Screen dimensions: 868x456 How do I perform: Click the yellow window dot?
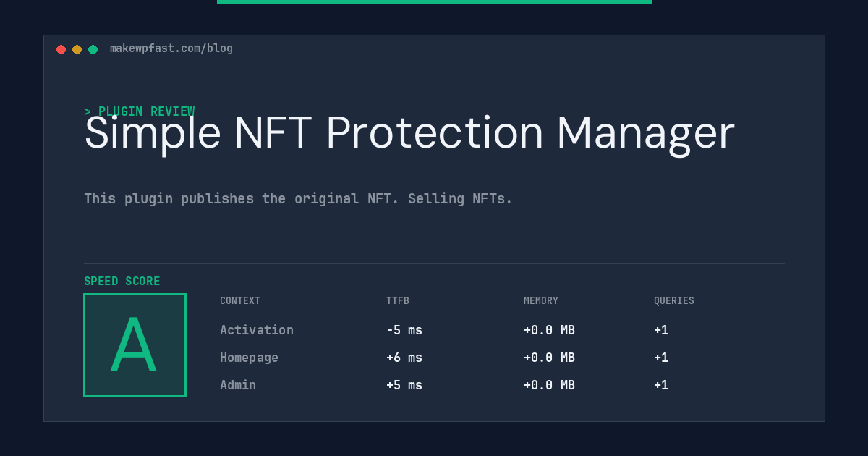[77, 49]
